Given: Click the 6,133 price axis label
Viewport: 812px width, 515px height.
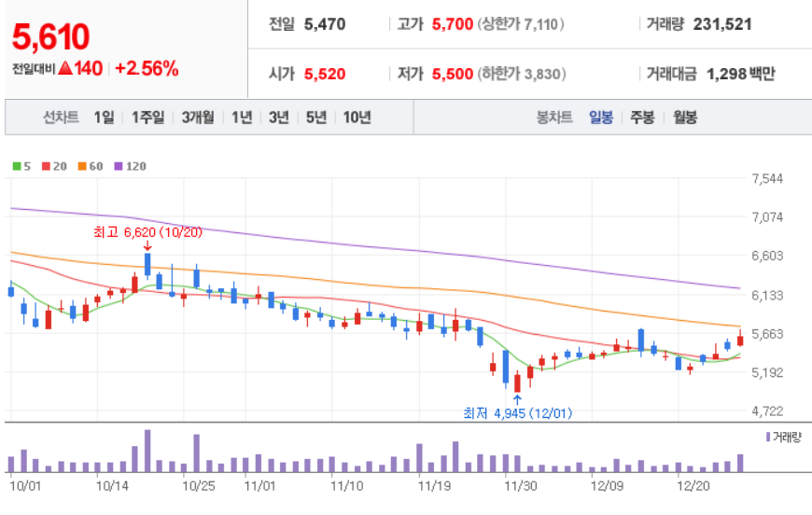Looking at the screenshot, I should (767, 296).
